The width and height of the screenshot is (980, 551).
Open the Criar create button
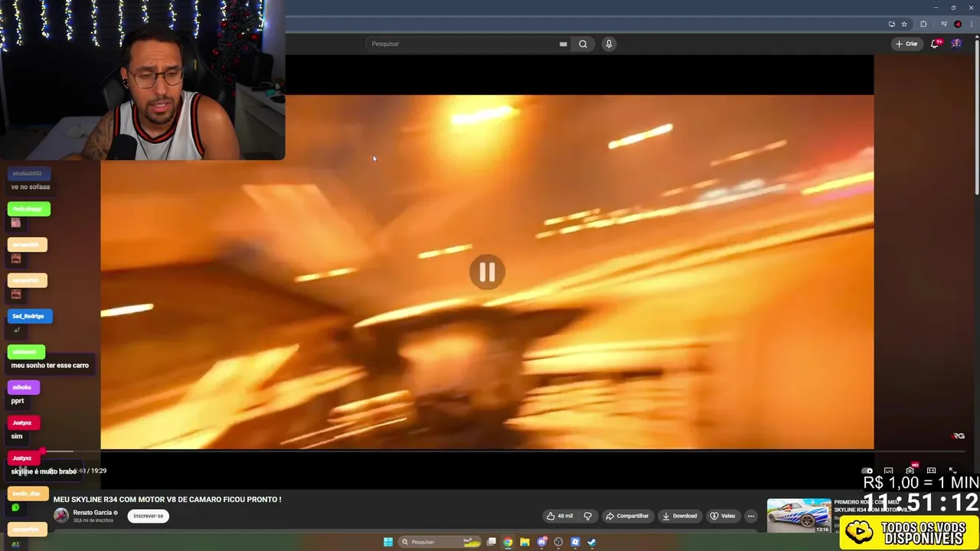[906, 44]
